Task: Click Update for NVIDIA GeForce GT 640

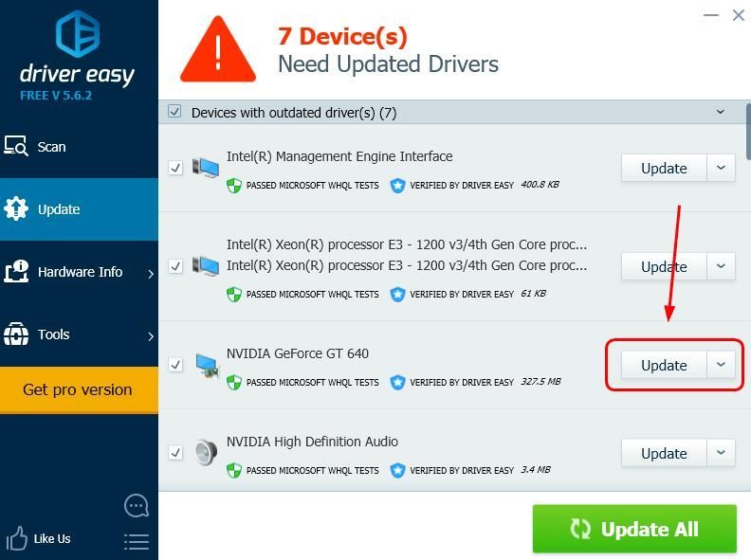Action: (x=664, y=365)
